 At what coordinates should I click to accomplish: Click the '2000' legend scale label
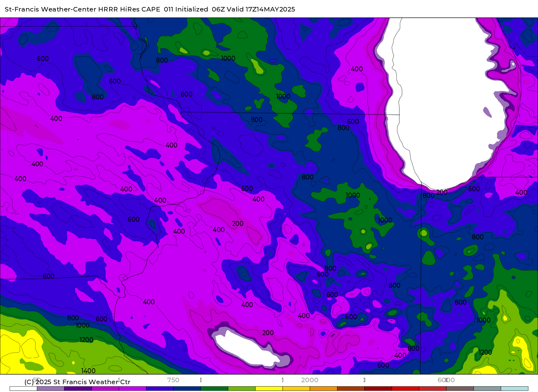click(310, 380)
